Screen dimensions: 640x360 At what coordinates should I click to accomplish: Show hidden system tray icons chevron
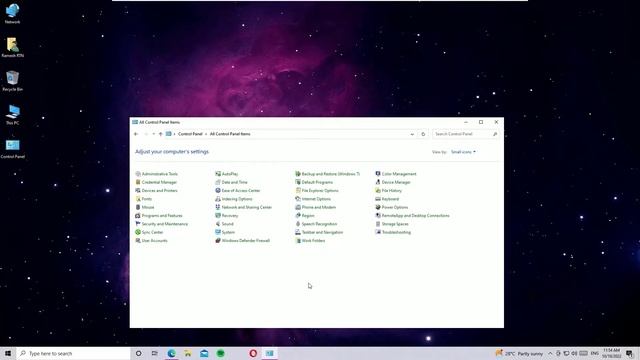[x=550, y=353]
